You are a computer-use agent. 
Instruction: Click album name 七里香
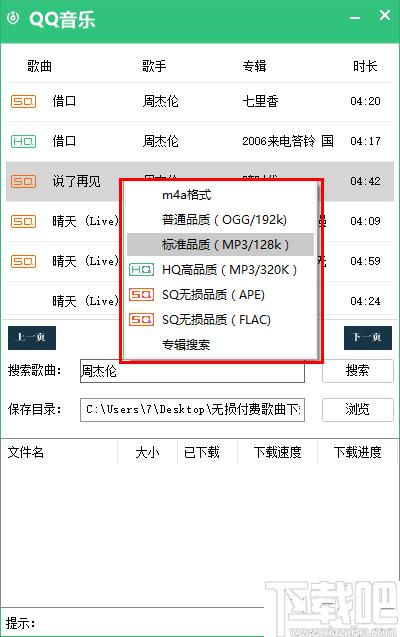pyautogui.click(x=260, y=101)
